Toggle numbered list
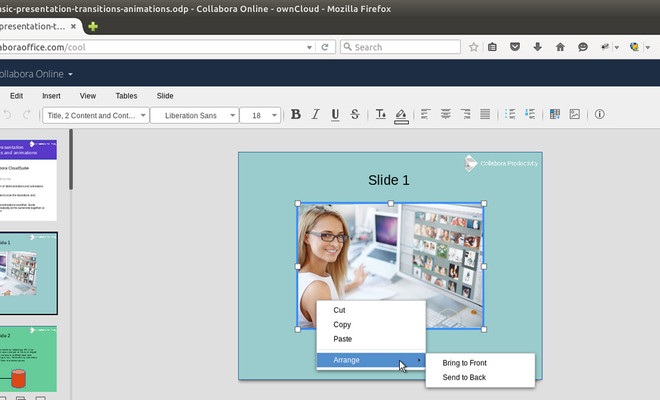 (530, 114)
